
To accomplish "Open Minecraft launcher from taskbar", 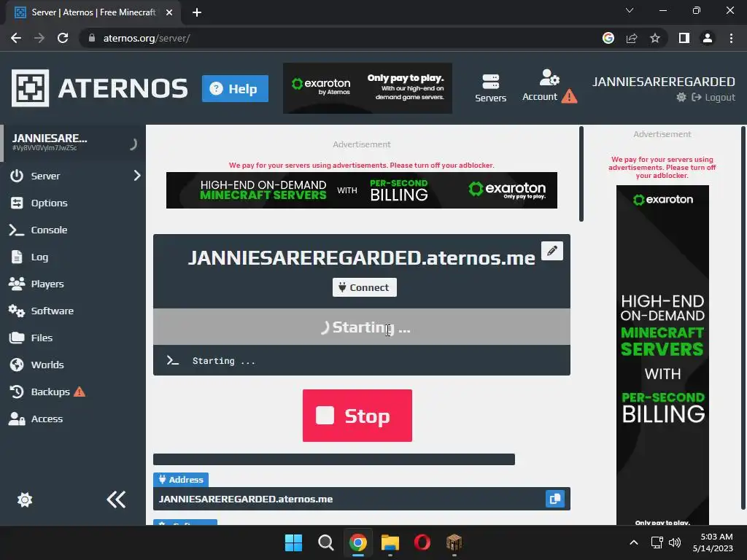I will pos(454,542).
